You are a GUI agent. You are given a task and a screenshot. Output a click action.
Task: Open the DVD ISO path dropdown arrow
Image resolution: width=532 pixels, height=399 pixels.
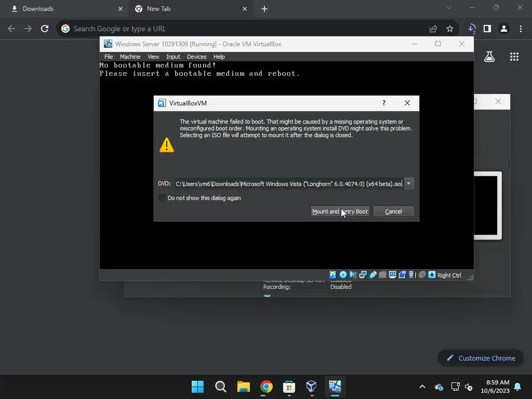[409, 183]
